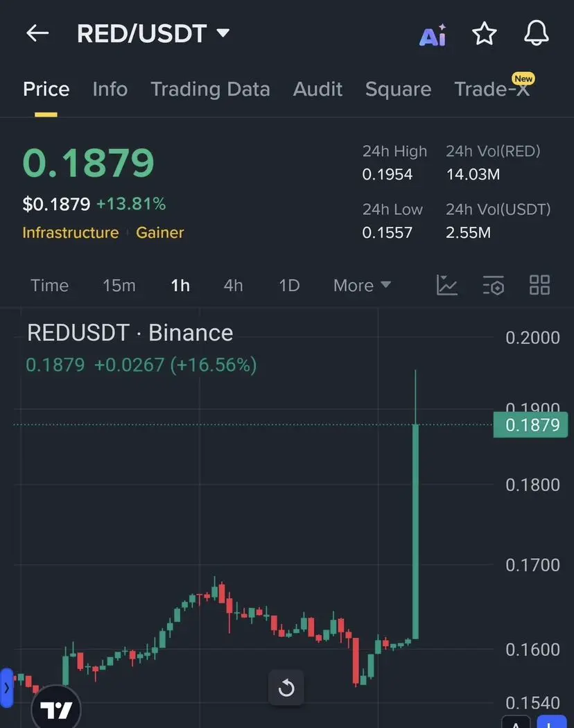Open the Trade-X tab
The image size is (574, 728).
click(x=492, y=89)
